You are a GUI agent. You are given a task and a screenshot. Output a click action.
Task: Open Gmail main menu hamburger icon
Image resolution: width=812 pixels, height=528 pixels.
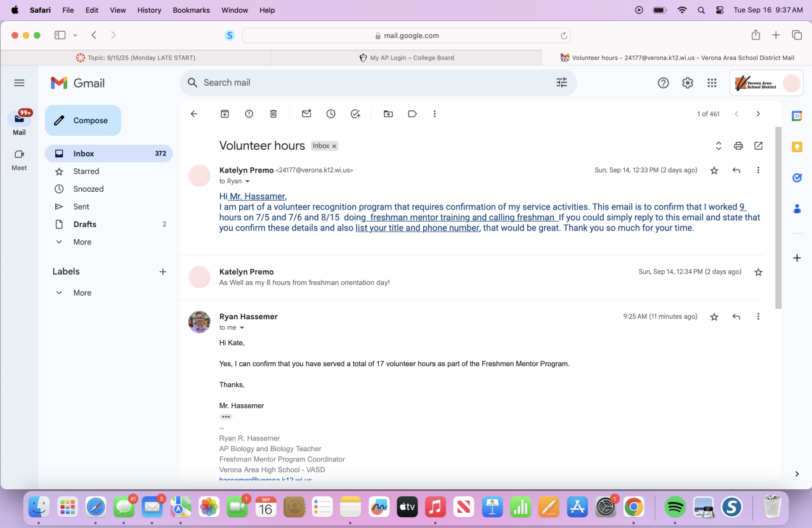click(x=19, y=82)
